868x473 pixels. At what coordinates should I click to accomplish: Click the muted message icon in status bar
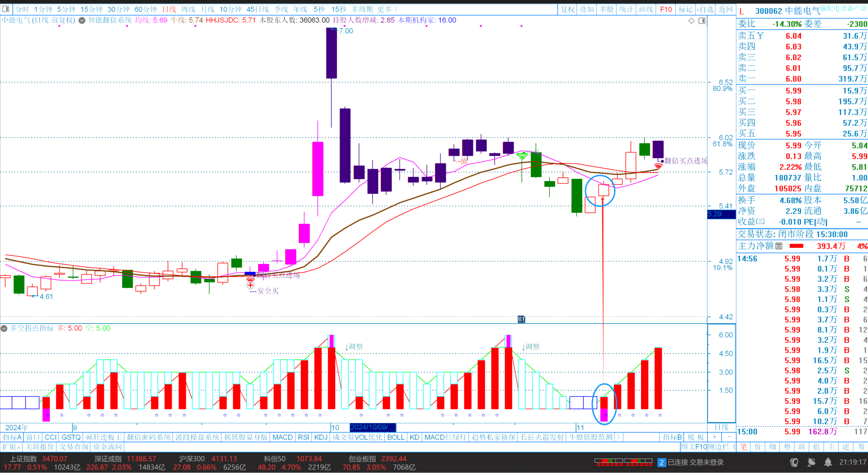coord(811,462)
